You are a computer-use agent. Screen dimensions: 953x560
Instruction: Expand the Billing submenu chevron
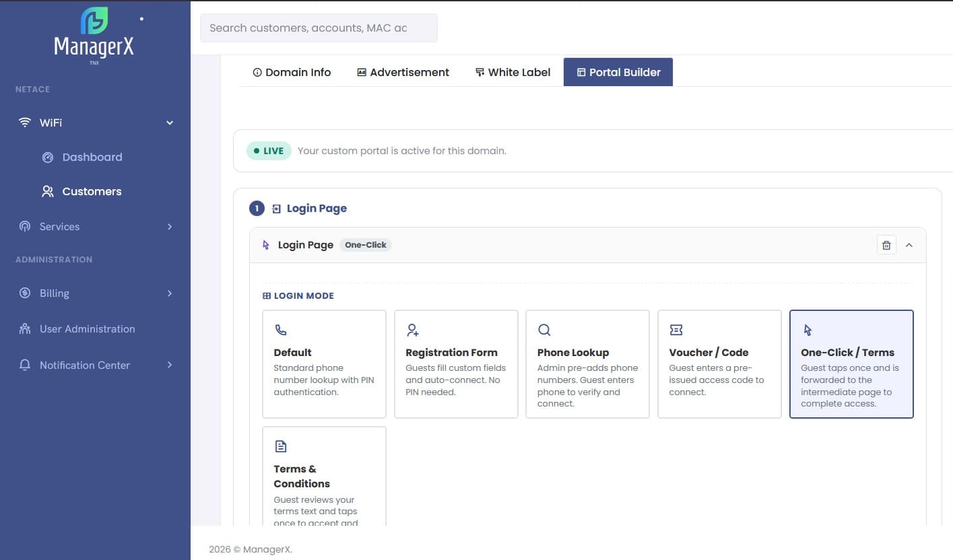[170, 293]
